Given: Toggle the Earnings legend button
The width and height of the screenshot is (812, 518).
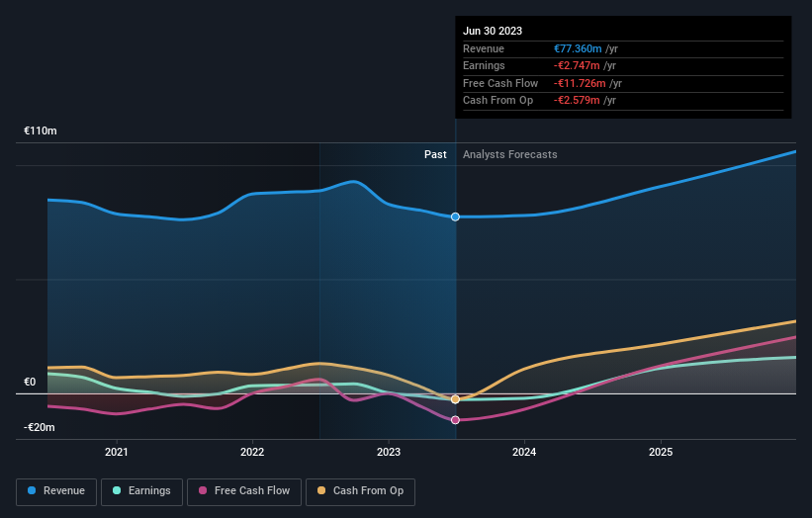Looking at the screenshot, I should pos(141,491).
